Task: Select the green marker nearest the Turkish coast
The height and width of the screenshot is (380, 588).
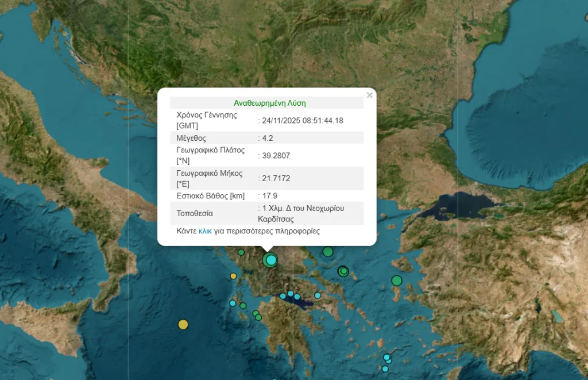Action: [396, 281]
